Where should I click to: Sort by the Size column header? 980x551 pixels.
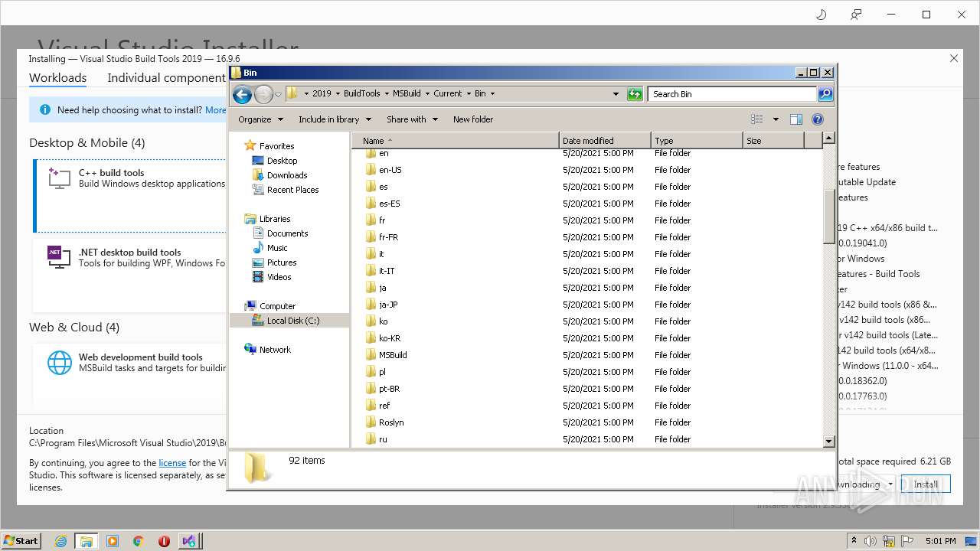click(773, 141)
